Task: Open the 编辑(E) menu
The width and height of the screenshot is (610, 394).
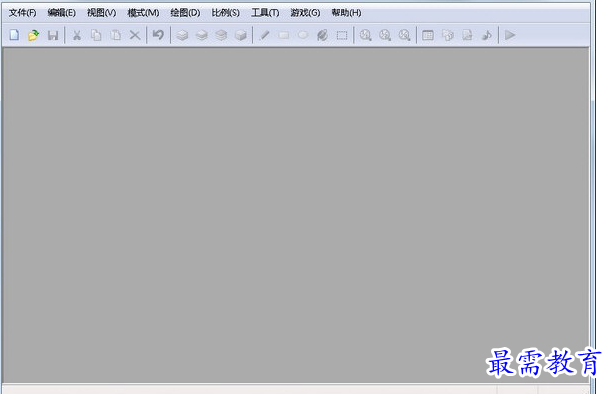Action: click(x=61, y=13)
